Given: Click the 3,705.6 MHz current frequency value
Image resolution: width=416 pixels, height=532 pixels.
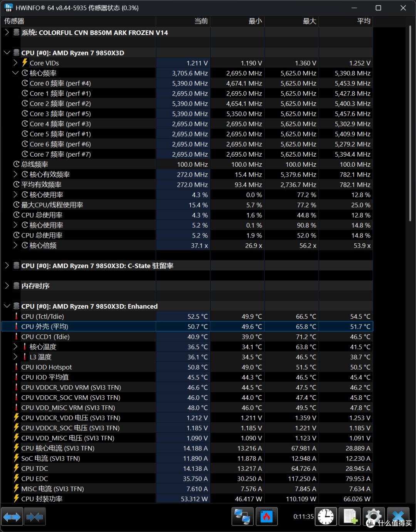Looking at the screenshot, I should click(x=190, y=73).
